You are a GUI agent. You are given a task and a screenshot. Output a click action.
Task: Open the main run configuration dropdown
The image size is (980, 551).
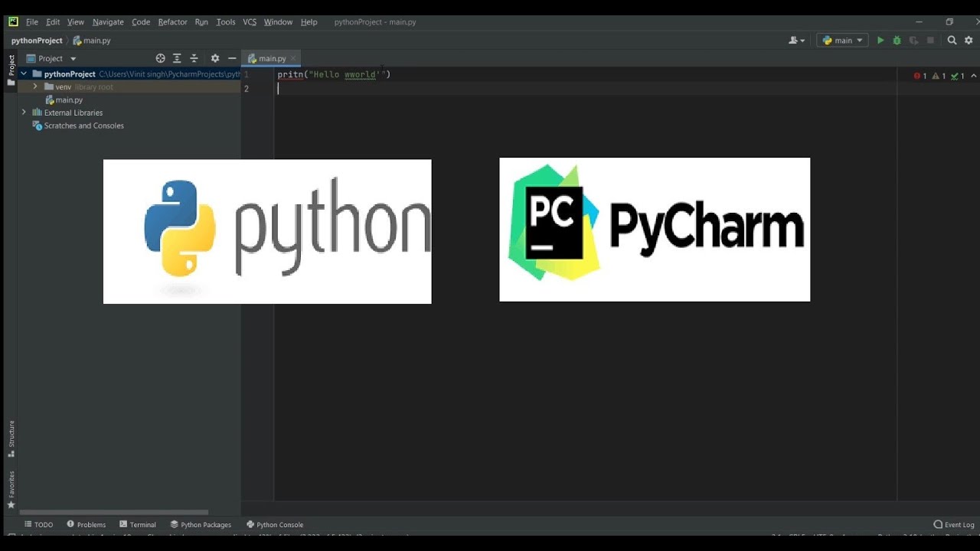coord(843,41)
